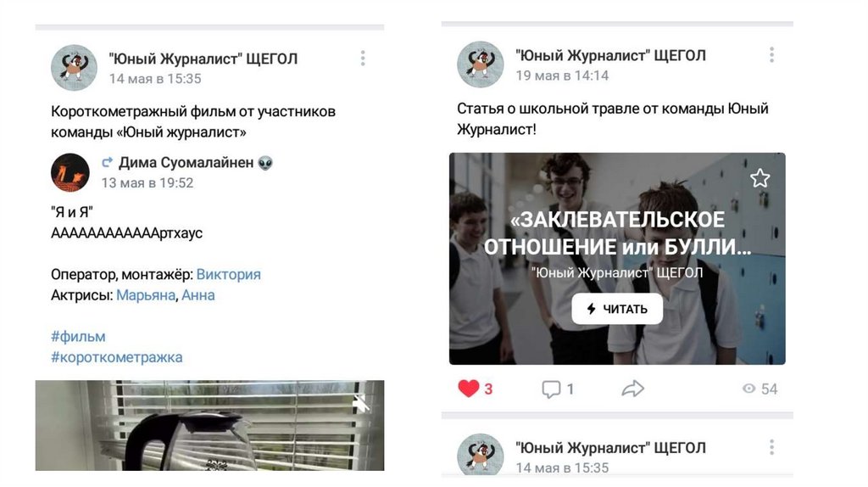The height and width of the screenshot is (487, 868).
Task: Open the Анна profile link
Action: (198, 295)
